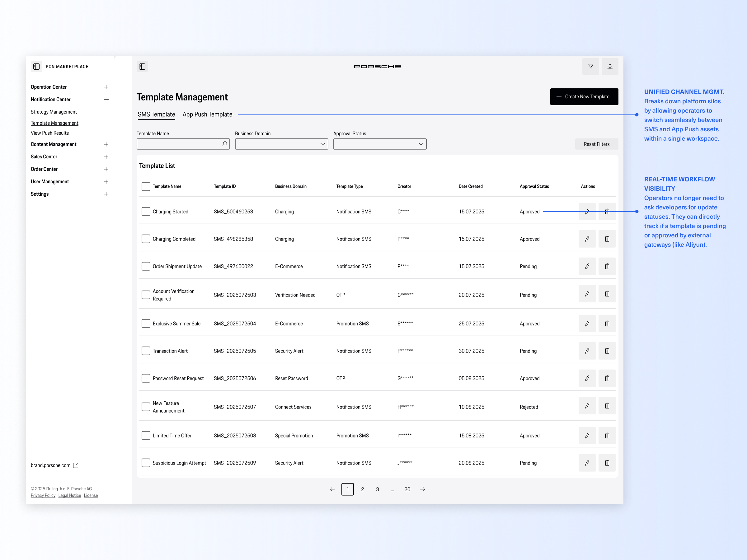Click search icon in Template Name field
The image size is (747, 560).
(x=224, y=144)
